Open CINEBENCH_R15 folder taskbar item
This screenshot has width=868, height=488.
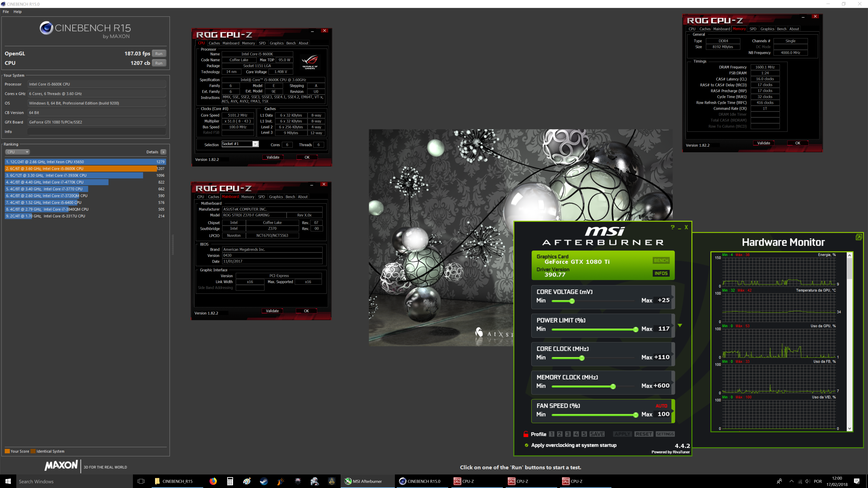[177, 481]
